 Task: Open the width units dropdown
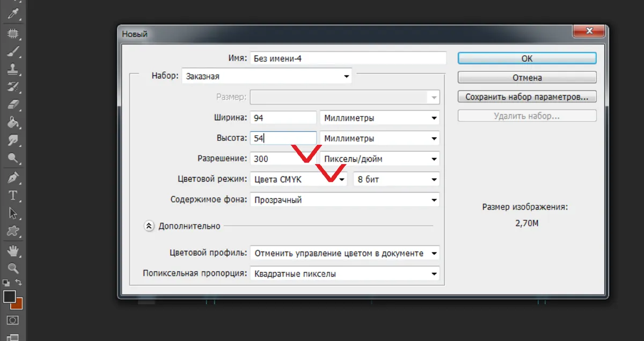379,117
